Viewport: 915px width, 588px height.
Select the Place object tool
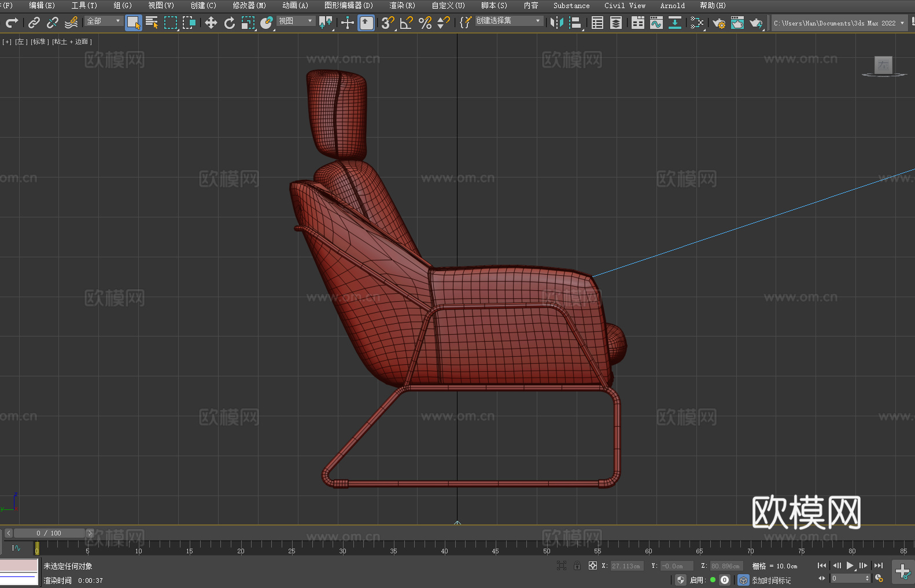(267, 23)
